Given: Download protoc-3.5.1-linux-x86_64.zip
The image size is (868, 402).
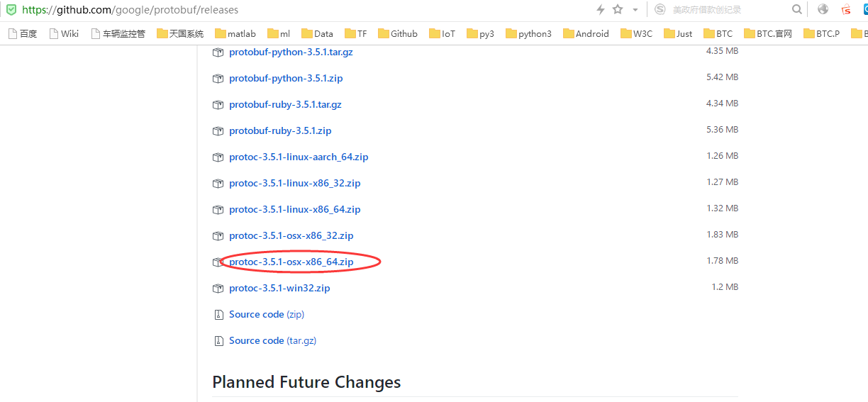Looking at the screenshot, I should (294, 209).
